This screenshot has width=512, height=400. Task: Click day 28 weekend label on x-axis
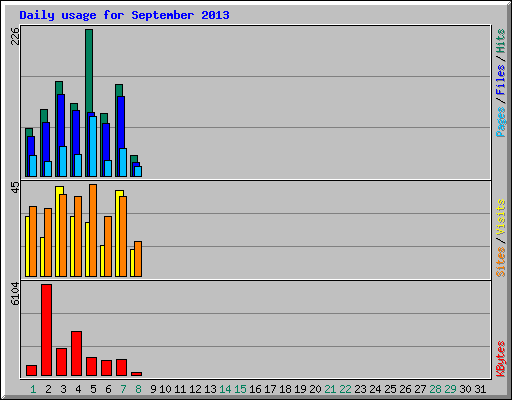pyautogui.click(x=435, y=389)
